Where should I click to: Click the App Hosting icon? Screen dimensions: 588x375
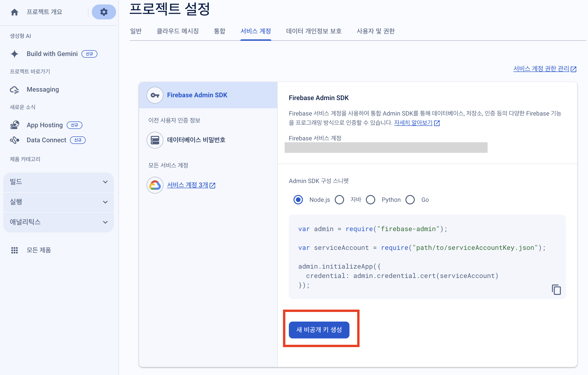(15, 125)
